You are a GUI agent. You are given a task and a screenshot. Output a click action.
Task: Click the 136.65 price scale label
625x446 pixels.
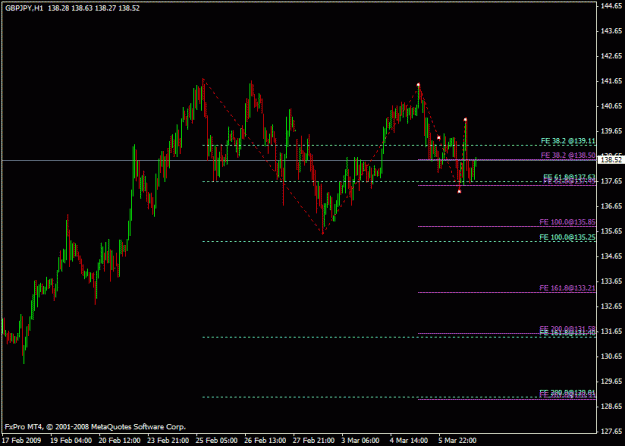coord(611,206)
